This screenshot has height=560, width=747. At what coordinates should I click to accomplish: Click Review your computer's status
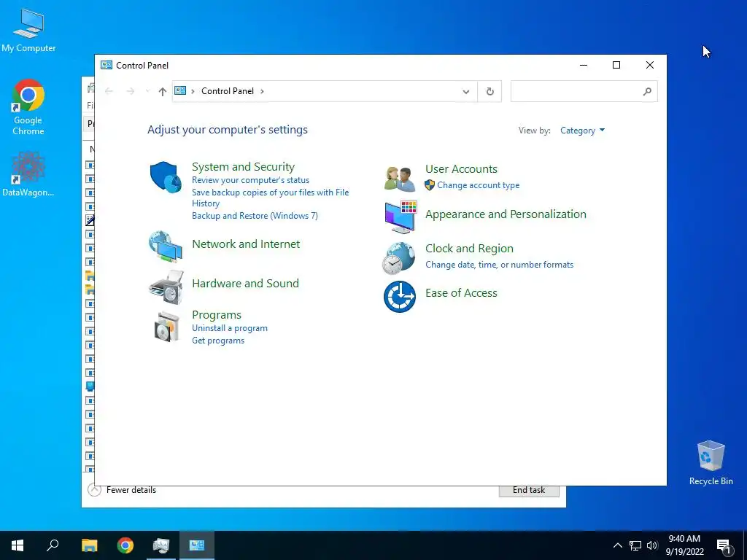click(251, 180)
